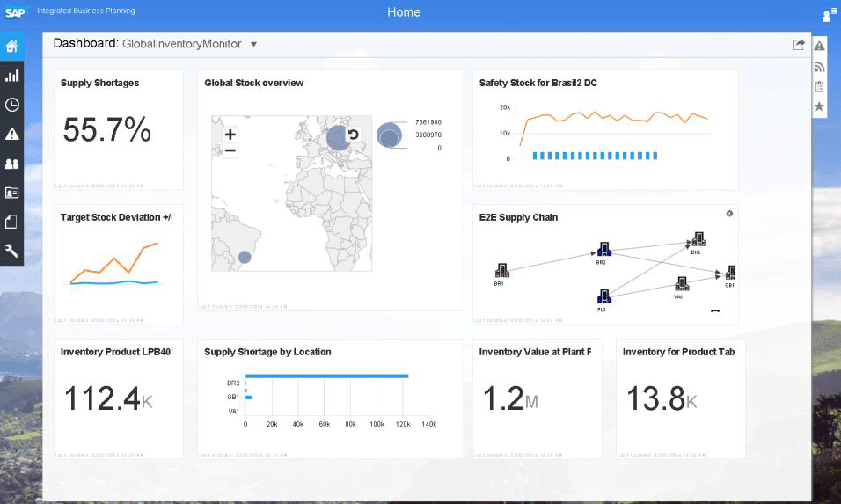
Task: Click the E2E Supply Chain title
Action: click(x=518, y=217)
